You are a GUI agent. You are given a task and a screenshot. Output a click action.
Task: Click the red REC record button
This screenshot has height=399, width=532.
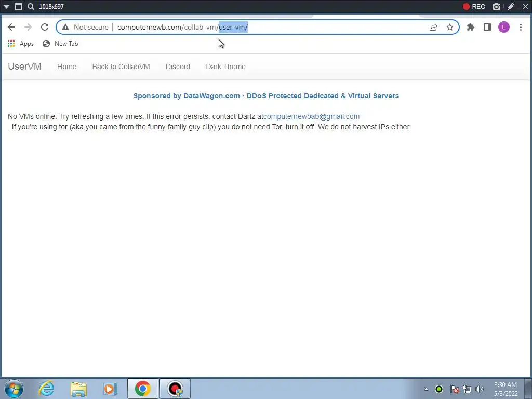click(474, 6)
